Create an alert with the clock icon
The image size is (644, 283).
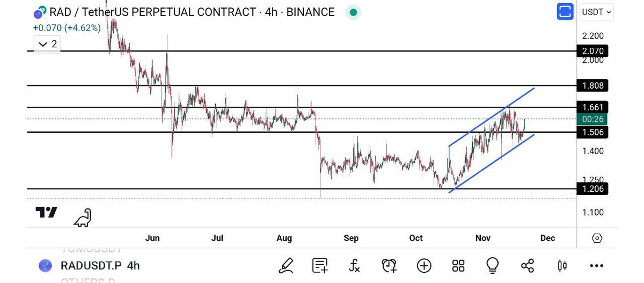(x=389, y=265)
